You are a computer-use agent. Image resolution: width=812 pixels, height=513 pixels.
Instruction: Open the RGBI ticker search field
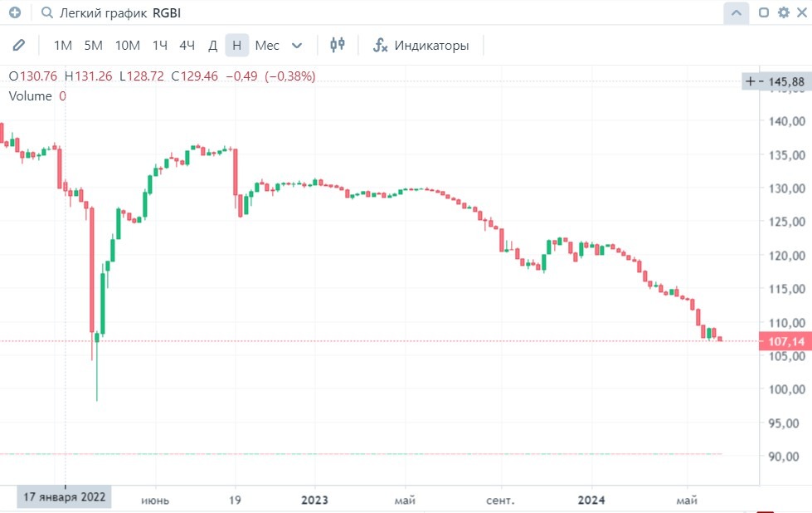(167, 13)
